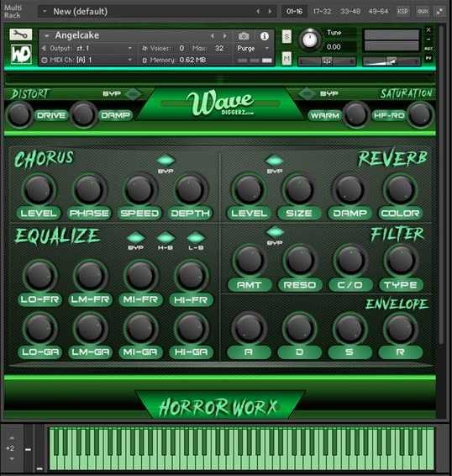The height and width of the screenshot is (476, 452).
Task: Shift keyboard octave up with the arrow
Action: (x=12, y=438)
